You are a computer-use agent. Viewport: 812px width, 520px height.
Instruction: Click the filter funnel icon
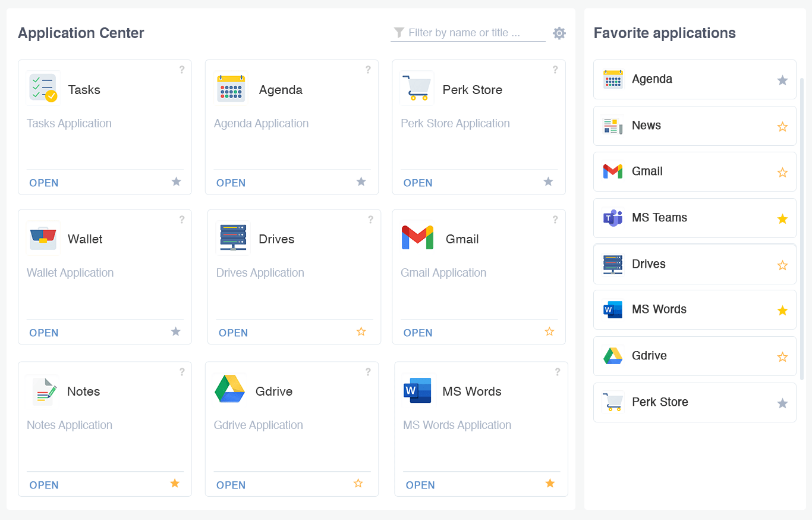399,33
